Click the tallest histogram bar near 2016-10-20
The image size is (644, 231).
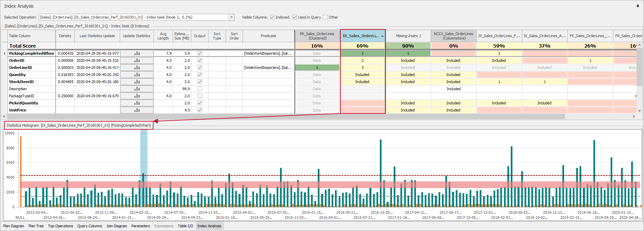pos(381,173)
